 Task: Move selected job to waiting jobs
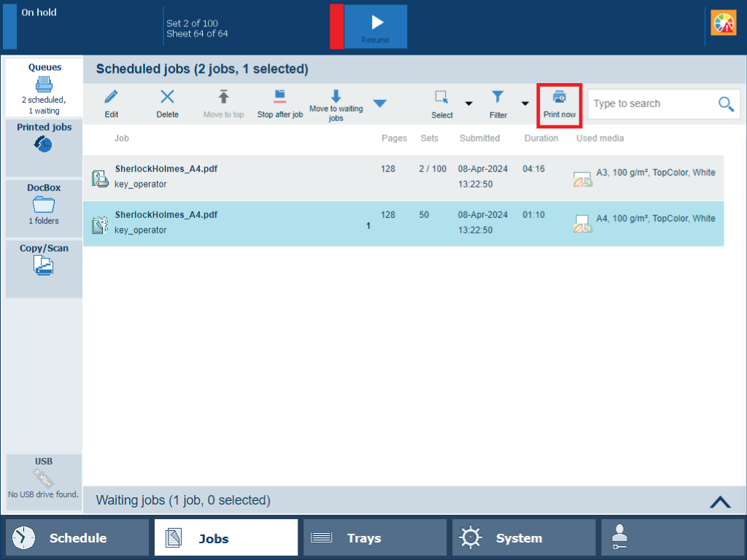(336, 97)
